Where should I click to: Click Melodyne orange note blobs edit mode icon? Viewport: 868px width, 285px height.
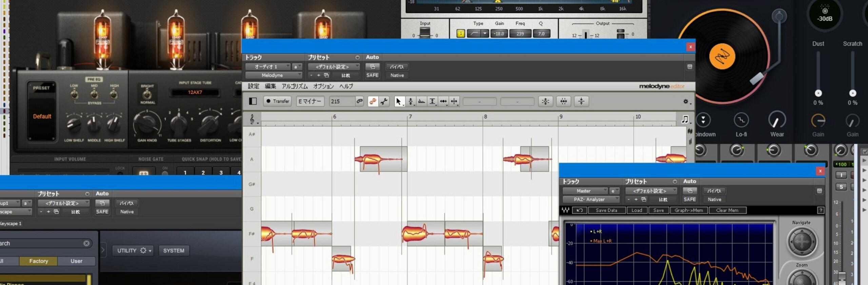pos(373,101)
